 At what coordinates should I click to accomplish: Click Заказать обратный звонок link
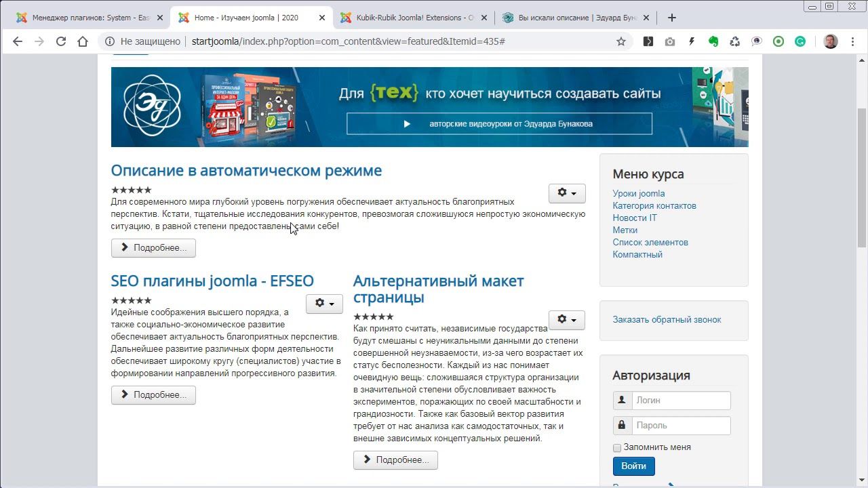point(667,320)
